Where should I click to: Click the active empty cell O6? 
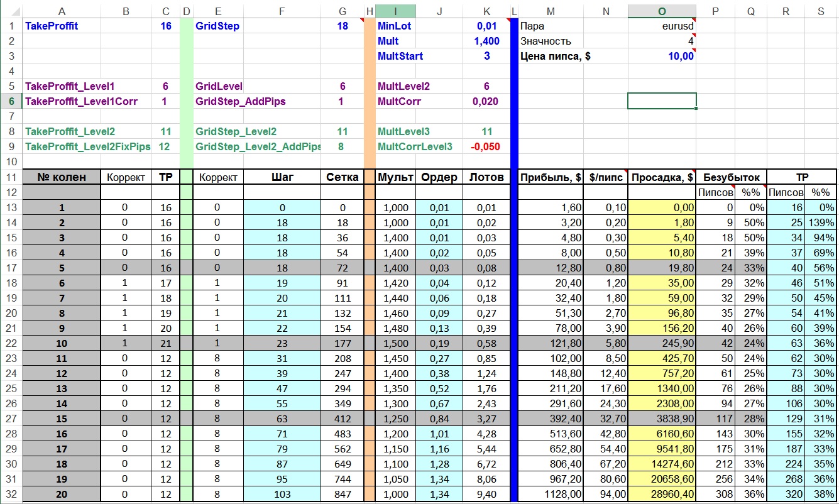662,101
